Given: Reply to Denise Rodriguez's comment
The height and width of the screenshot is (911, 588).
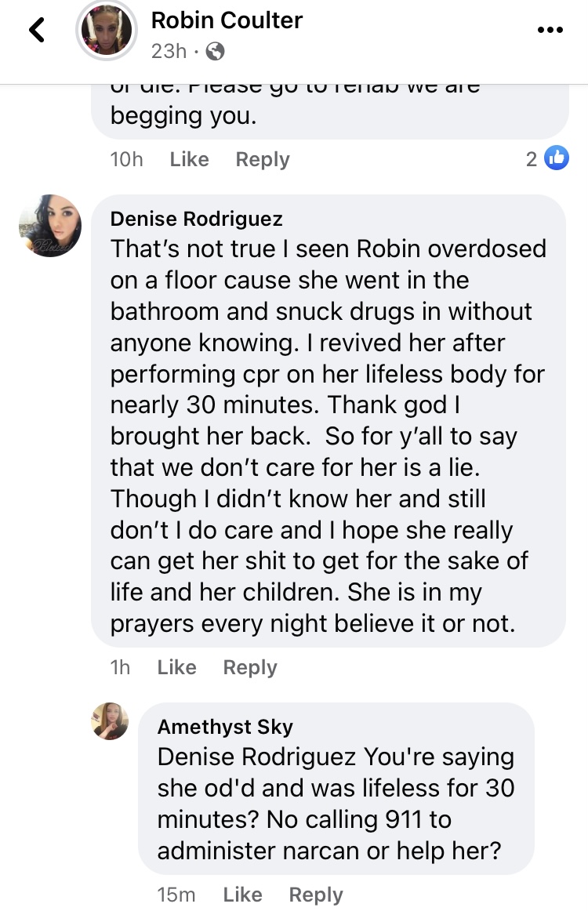Looking at the screenshot, I should click(x=250, y=667).
